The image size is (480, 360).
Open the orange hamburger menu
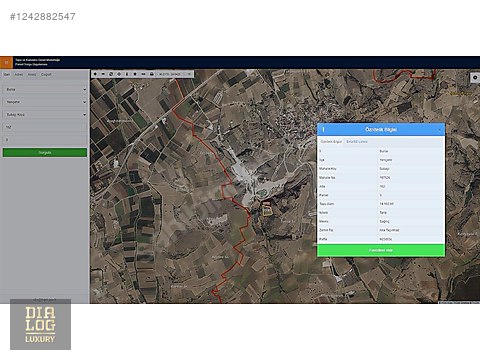pyautogui.click(x=6, y=62)
